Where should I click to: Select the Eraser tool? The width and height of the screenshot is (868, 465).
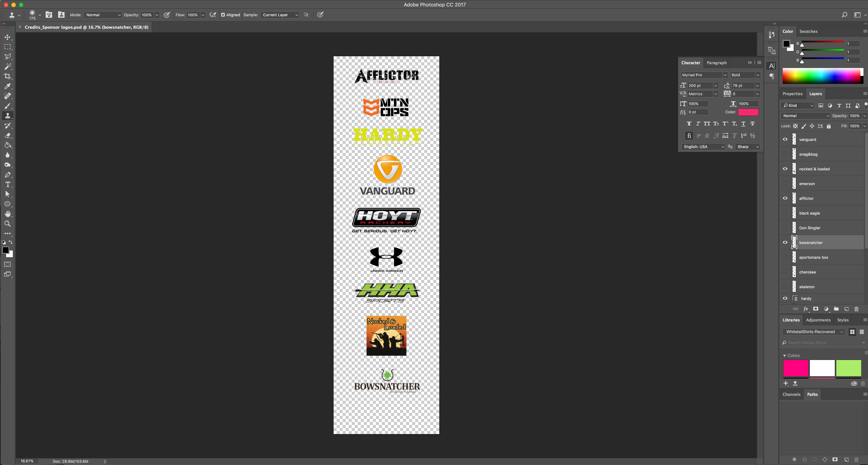[x=8, y=135]
